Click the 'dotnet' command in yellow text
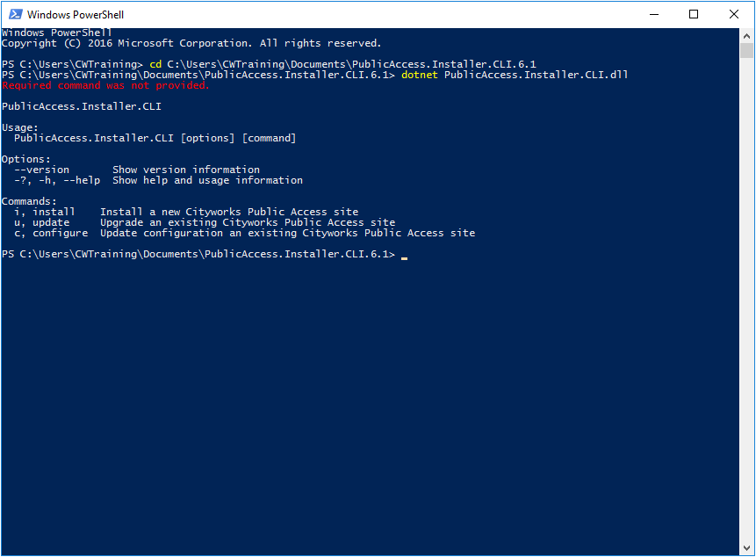756x557 pixels. pos(419,74)
